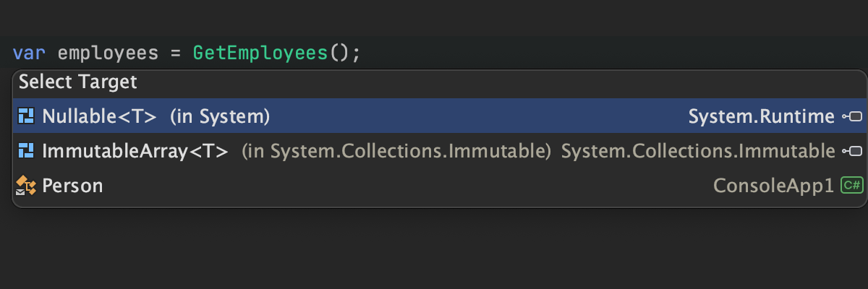Click the parentheses after GetEmployees

pos(339,53)
